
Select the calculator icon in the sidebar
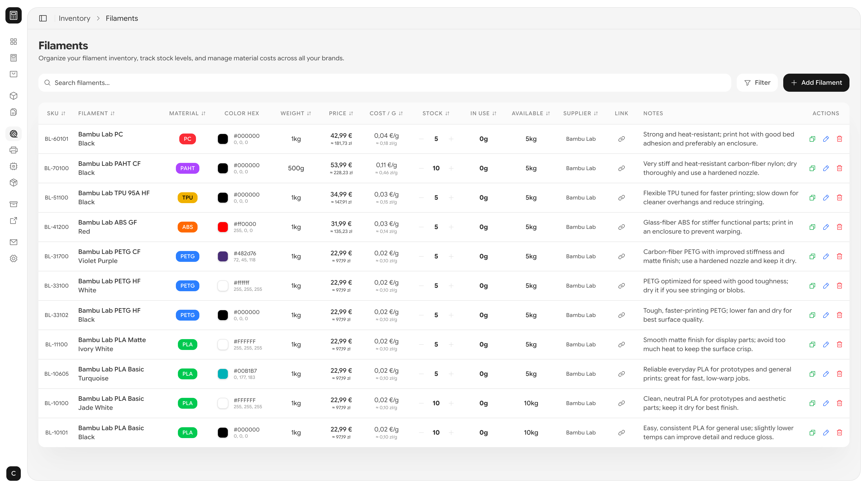click(14, 58)
